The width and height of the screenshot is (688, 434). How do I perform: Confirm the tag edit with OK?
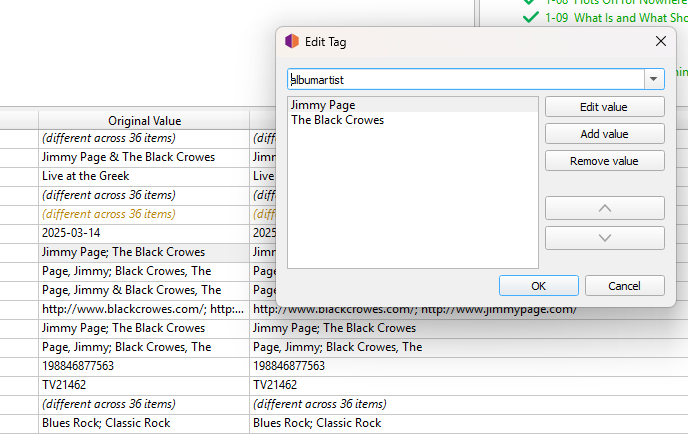[x=538, y=286]
